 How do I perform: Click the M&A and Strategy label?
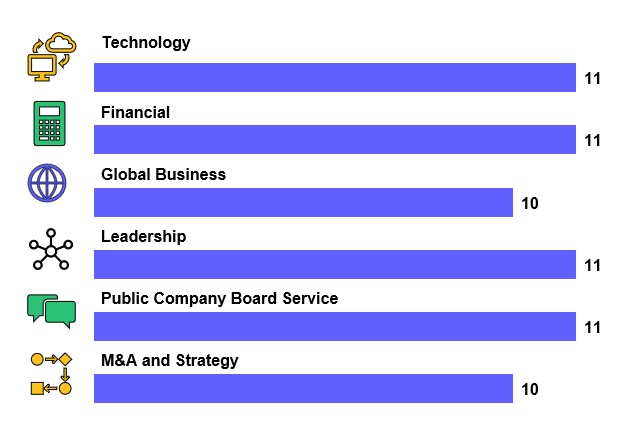(x=170, y=361)
